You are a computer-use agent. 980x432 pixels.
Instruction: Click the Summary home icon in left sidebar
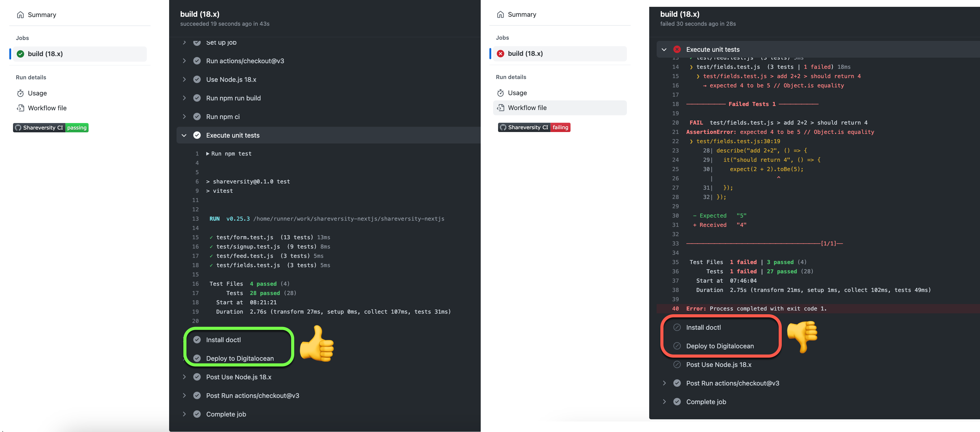click(x=20, y=15)
